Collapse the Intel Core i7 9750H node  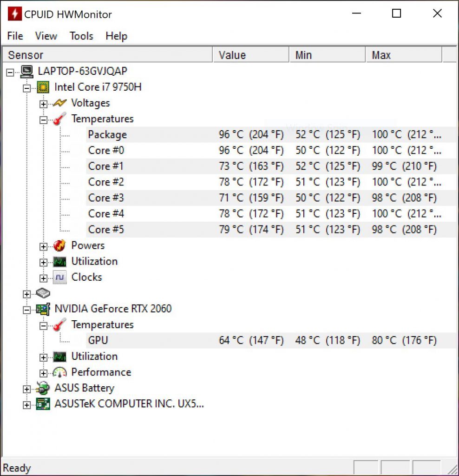point(26,88)
